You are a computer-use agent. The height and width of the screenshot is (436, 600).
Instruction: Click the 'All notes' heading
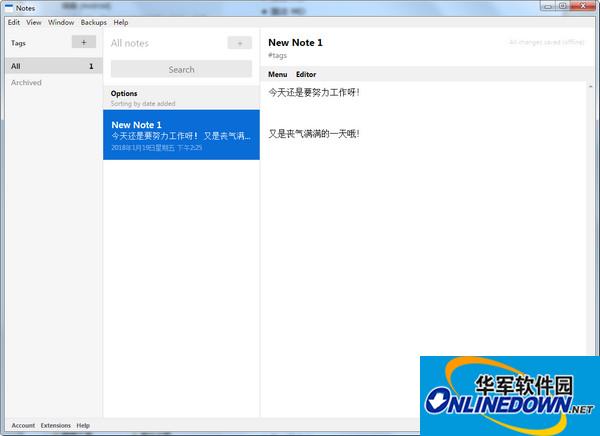(x=130, y=43)
